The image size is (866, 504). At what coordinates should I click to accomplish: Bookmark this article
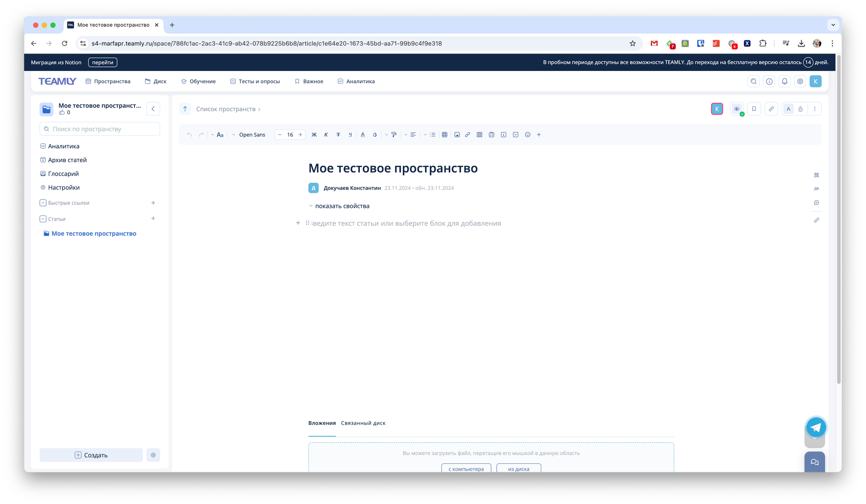pos(754,109)
